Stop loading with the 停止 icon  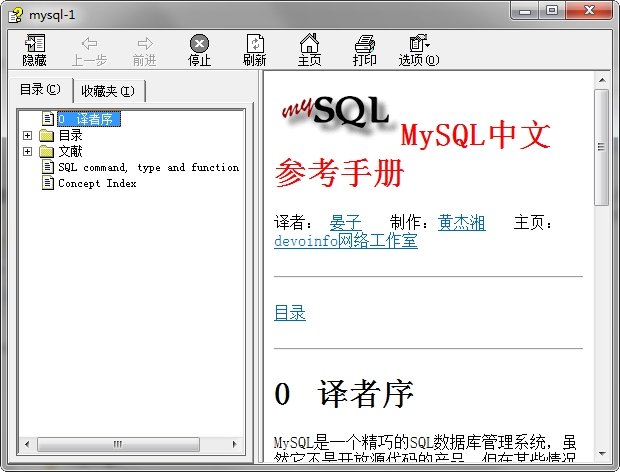(199, 43)
